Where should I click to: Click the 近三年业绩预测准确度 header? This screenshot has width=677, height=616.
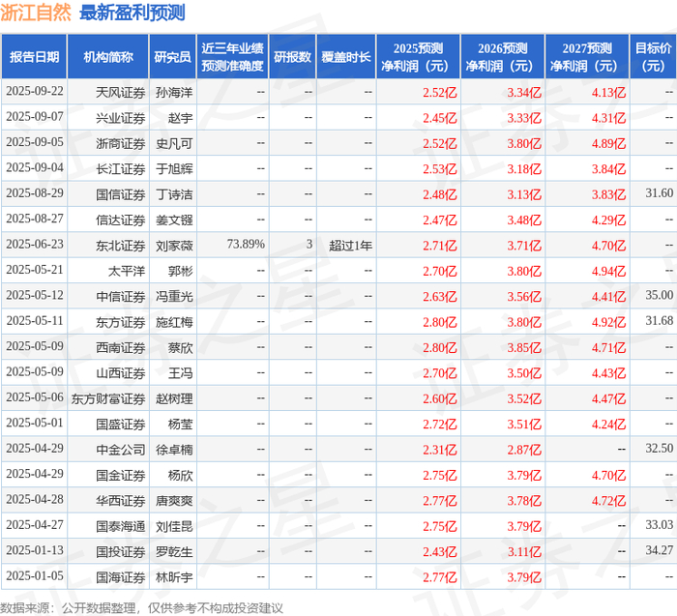coord(232,57)
